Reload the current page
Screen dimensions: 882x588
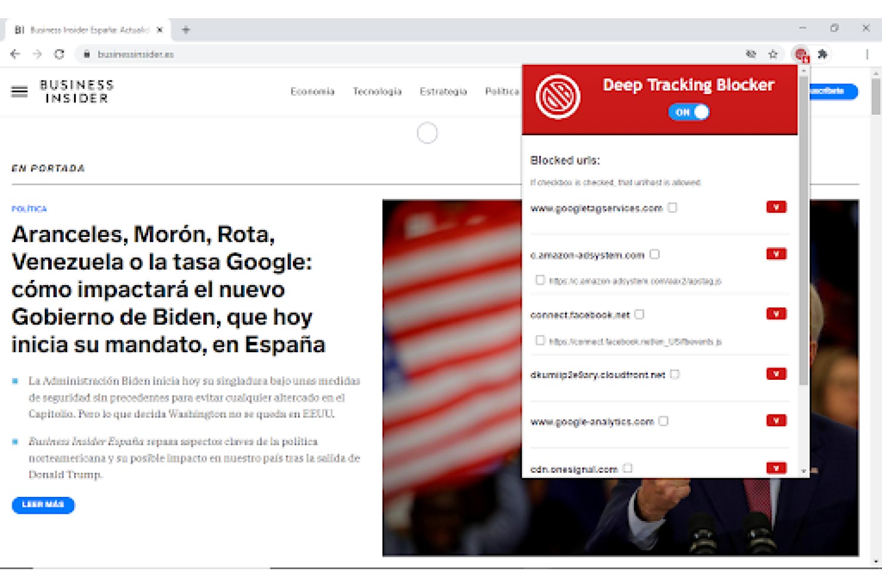click(59, 54)
